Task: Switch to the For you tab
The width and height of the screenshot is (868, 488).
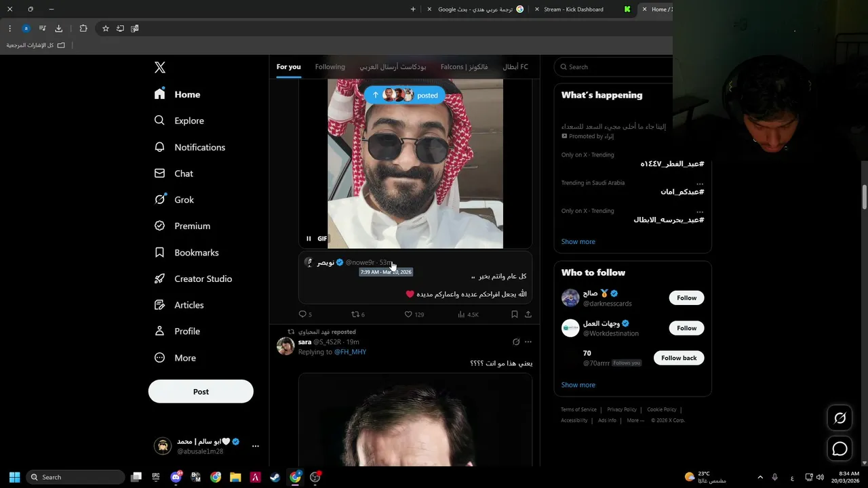Action: tap(288, 66)
